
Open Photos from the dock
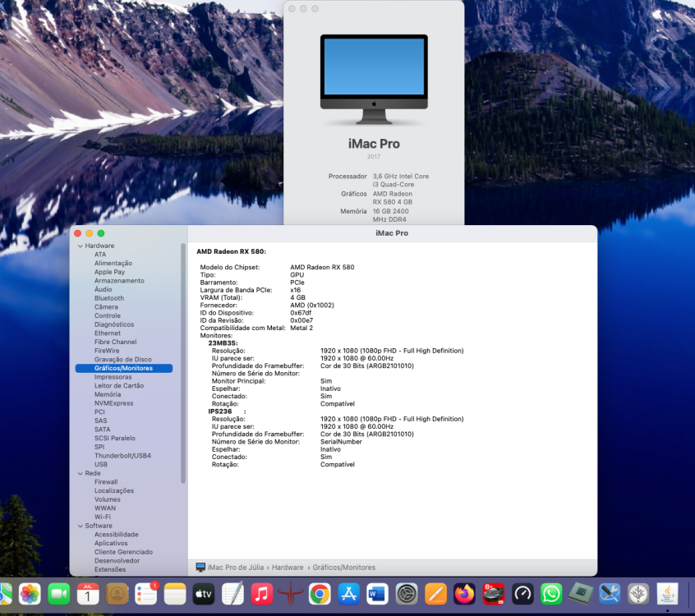click(x=30, y=594)
